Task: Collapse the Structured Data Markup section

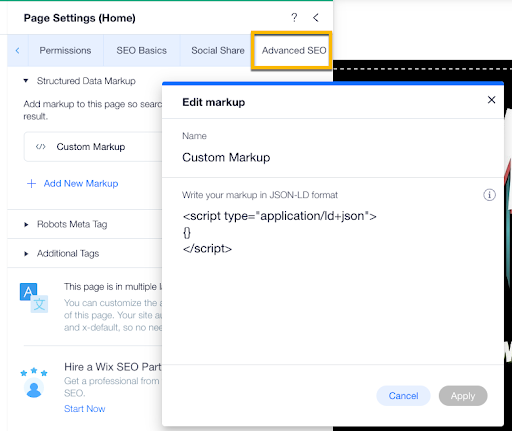Action: [26, 81]
